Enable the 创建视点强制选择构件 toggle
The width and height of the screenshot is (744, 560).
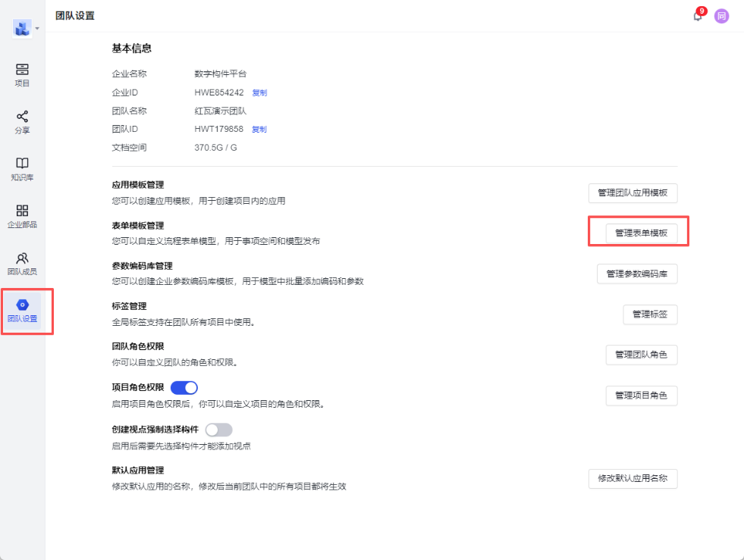[x=218, y=430]
